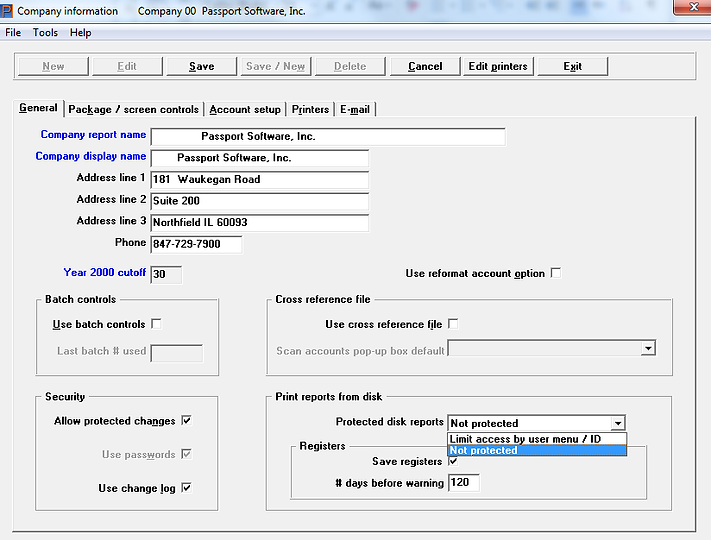Close the Company information window
Image resolution: width=711 pixels, height=540 pixels.
coord(693,7)
